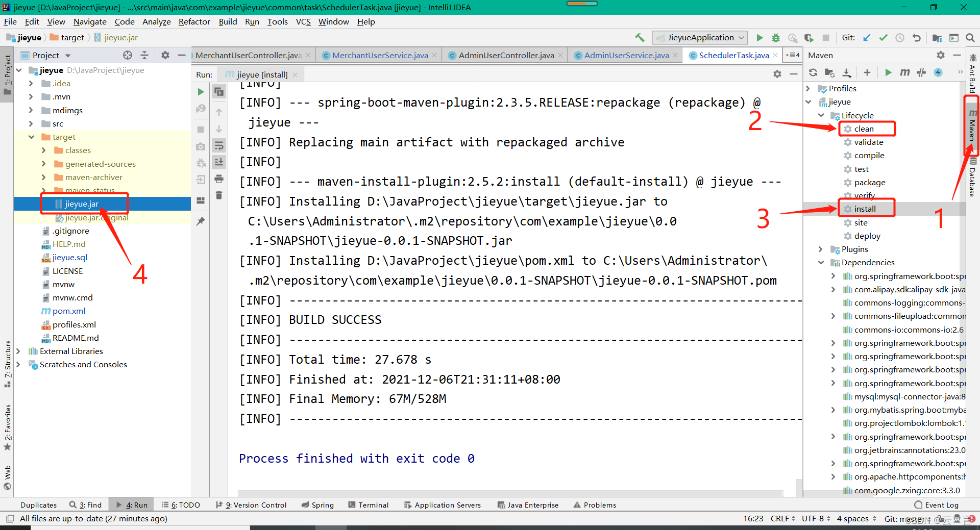980x530 pixels.
Task: Switch to MerchantUserService.java tab
Action: pyautogui.click(x=380, y=55)
